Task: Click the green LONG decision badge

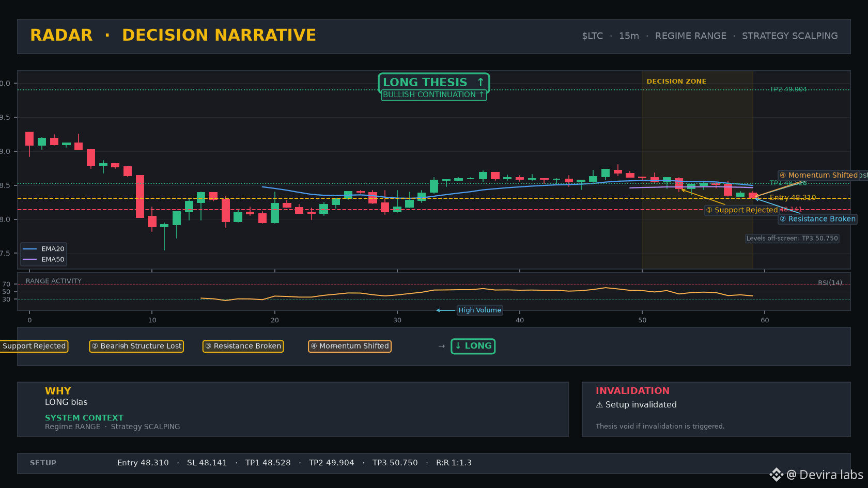Action: 473,346
